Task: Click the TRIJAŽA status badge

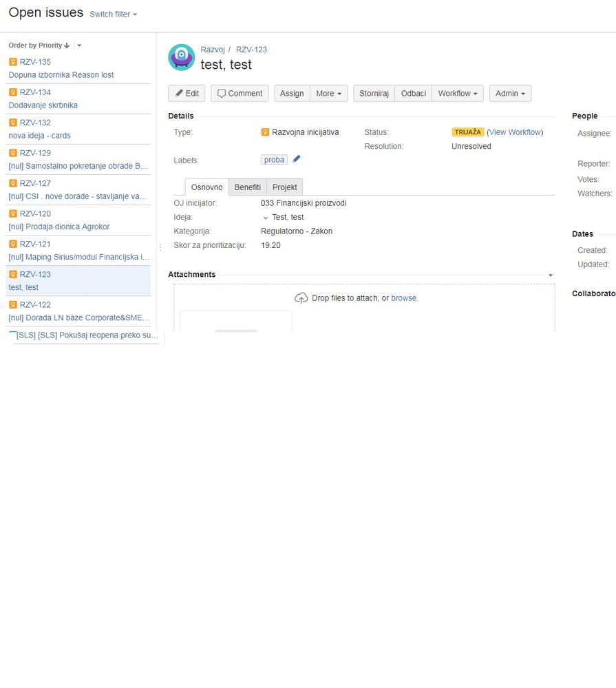Action: tap(467, 132)
